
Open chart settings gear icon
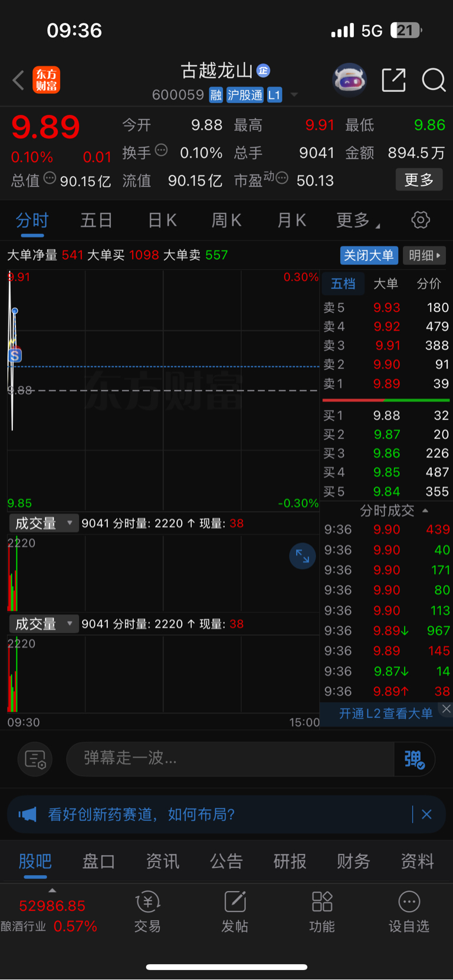(421, 220)
